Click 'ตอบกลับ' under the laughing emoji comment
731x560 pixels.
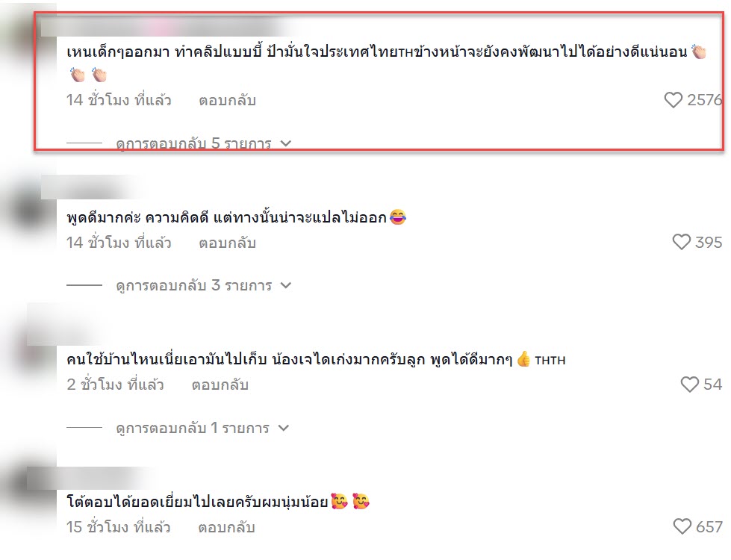pyautogui.click(x=228, y=243)
